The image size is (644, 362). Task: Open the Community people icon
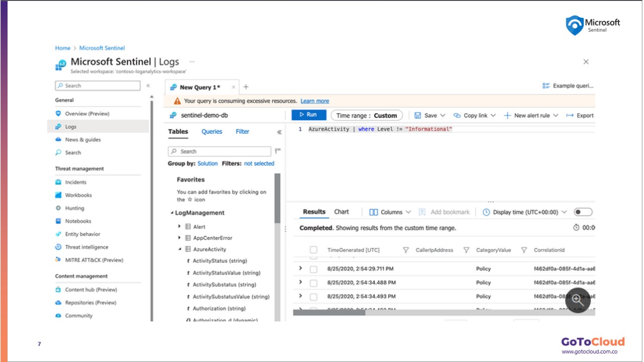(58, 316)
